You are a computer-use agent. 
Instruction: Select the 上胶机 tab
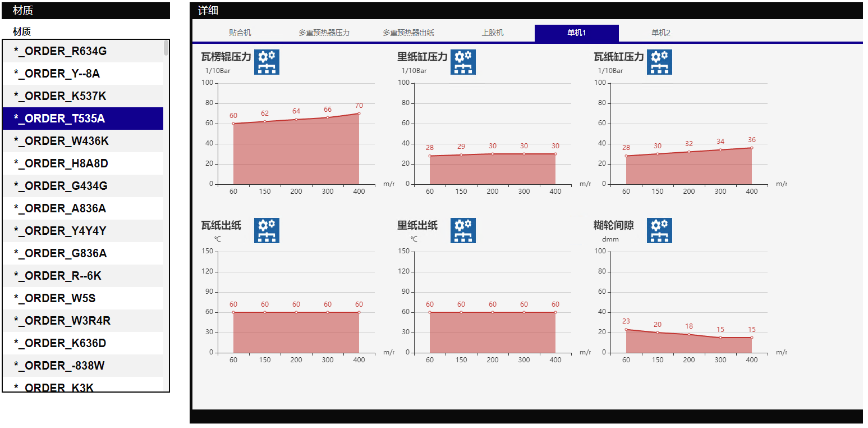[x=493, y=33]
